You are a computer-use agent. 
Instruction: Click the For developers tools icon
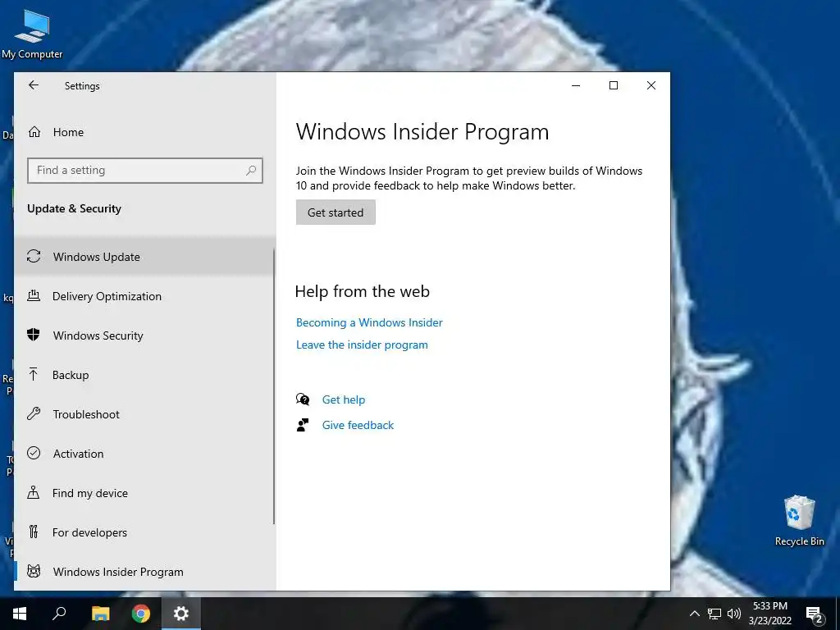click(x=34, y=532)
